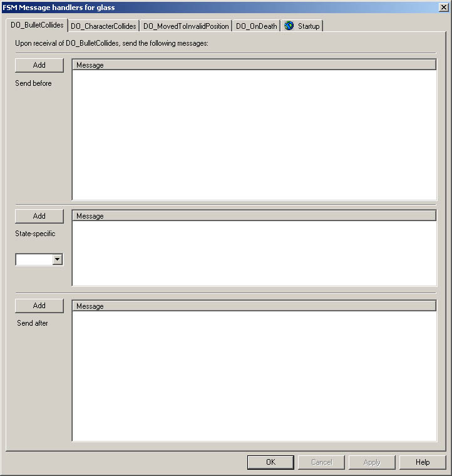Expand the State-specific dropdown arrow

tap(58, 259)
